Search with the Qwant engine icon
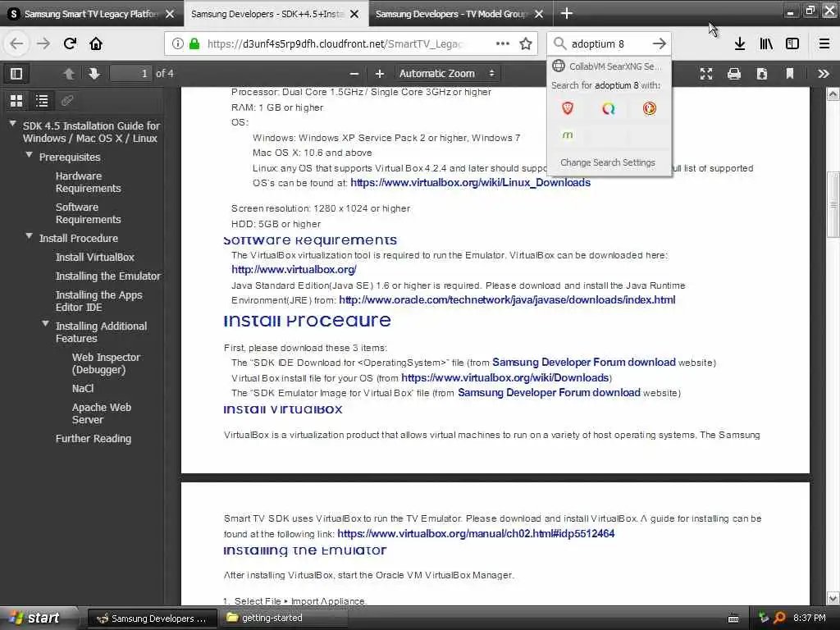The height and width of the screenshot is (630, 840). click(x=608, y=109)
